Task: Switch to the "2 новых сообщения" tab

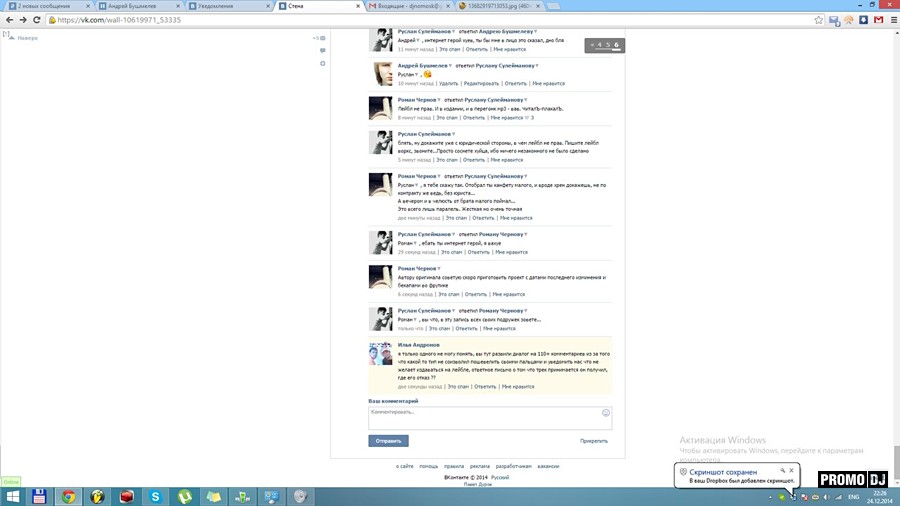Action: (45, 6)
